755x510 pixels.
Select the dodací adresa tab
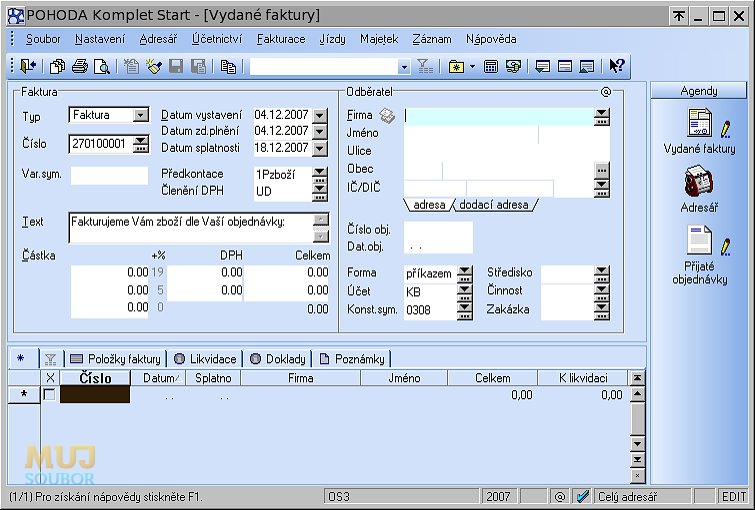pyautogui.click(x=494, y=205)
